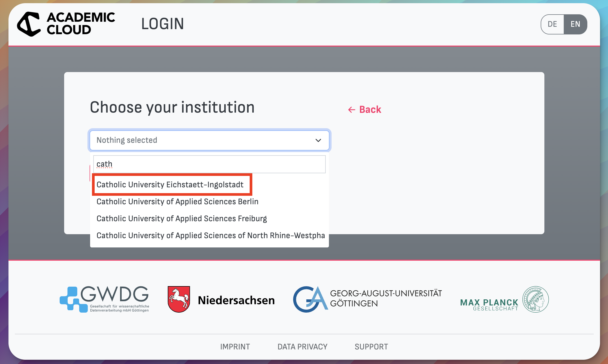Pick Catholic University of North Rhine-Westphalia option
The height and width of the screenshot is (364, 608).
point(210,236)
